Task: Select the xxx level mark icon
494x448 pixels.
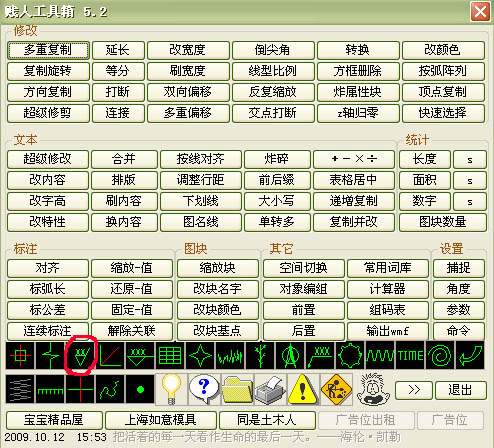Action: 140,355
